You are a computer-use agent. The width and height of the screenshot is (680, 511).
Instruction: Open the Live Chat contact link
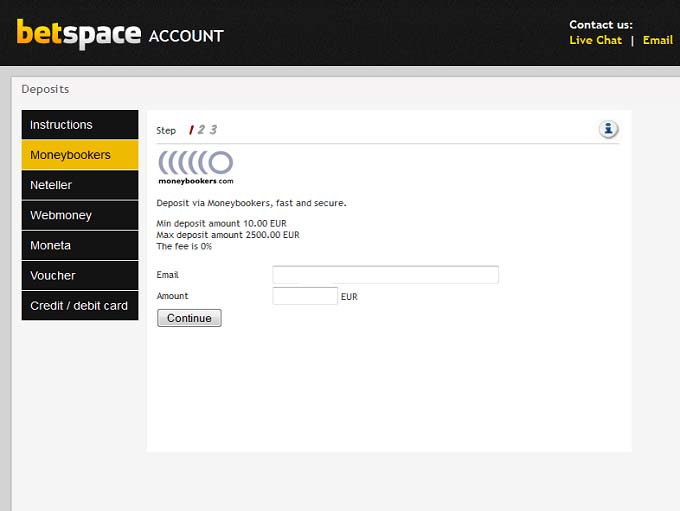tap(595, 41)
